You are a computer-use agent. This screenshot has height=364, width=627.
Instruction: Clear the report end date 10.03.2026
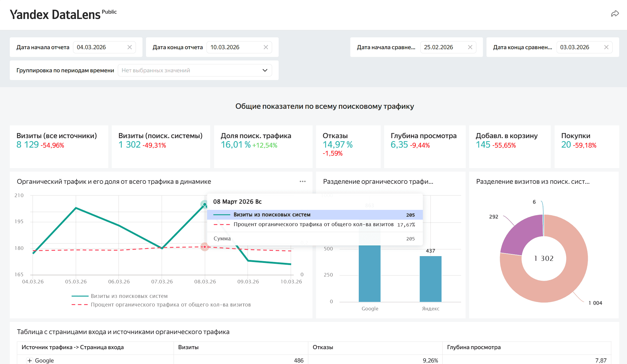tap(266, 47)
